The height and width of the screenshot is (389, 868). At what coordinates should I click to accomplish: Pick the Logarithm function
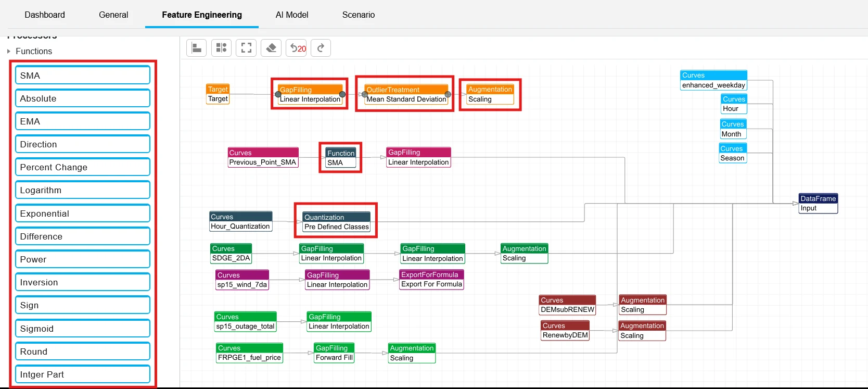83,190
